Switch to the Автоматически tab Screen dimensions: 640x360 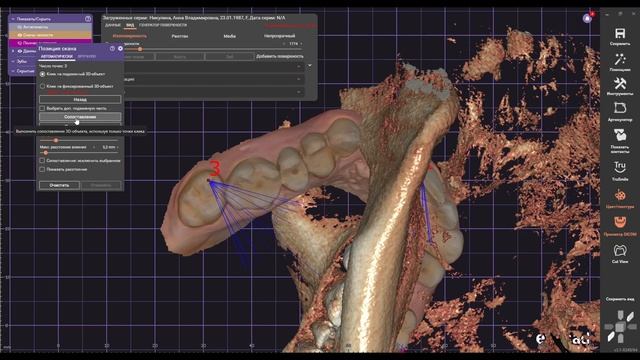[57, 56]
